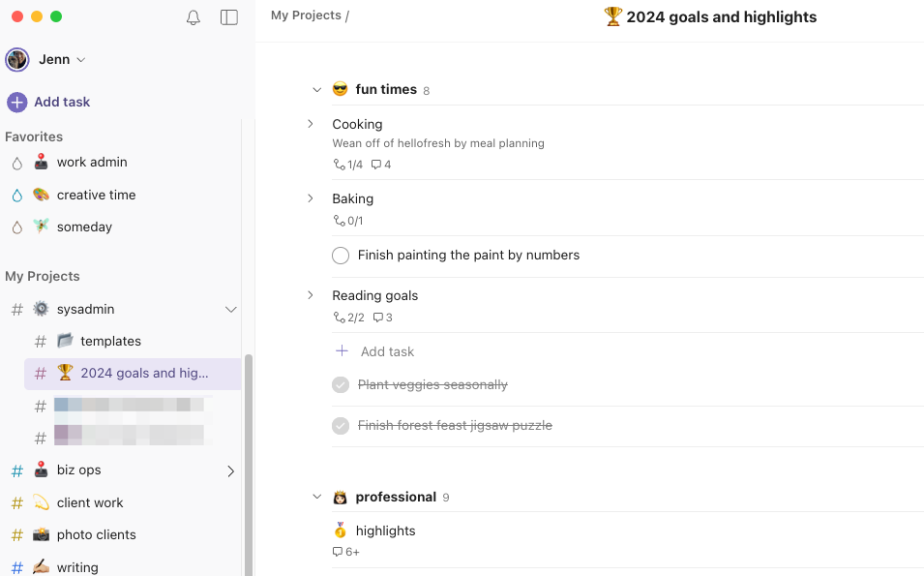Viewport: 924px width, 576px height.
Task: Uncheck 'Finish forest feast jigsaw puzzle'
Action: [x=341, y=426]
